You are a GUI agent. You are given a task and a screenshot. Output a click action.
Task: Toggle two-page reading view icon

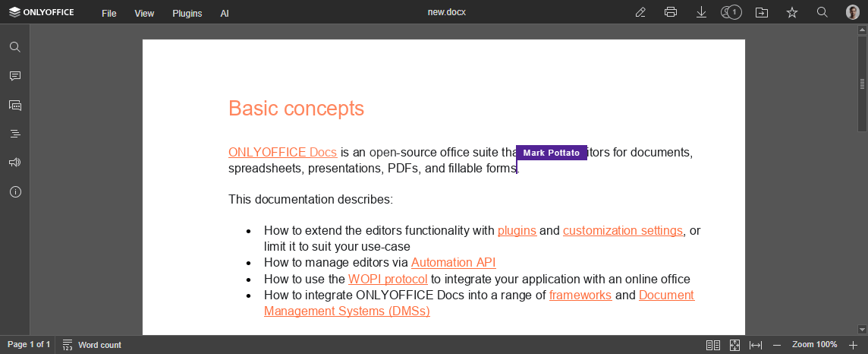click(713, 345)
